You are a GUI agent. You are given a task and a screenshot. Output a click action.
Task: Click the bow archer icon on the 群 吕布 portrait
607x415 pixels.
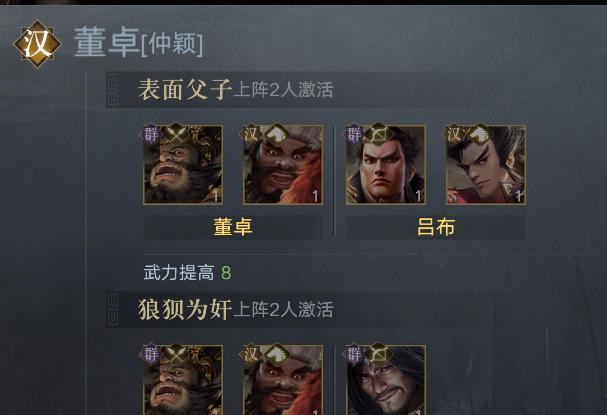379,134
